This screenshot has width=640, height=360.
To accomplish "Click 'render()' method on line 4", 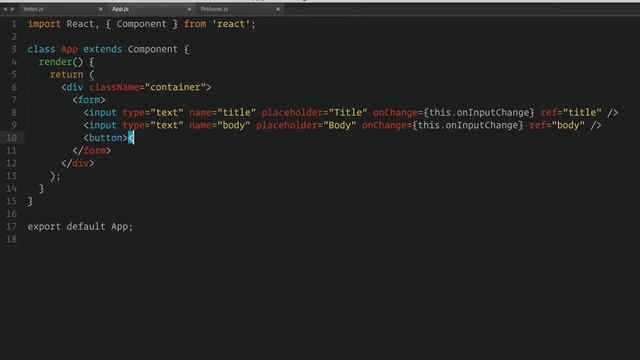I will pos(61,62).
